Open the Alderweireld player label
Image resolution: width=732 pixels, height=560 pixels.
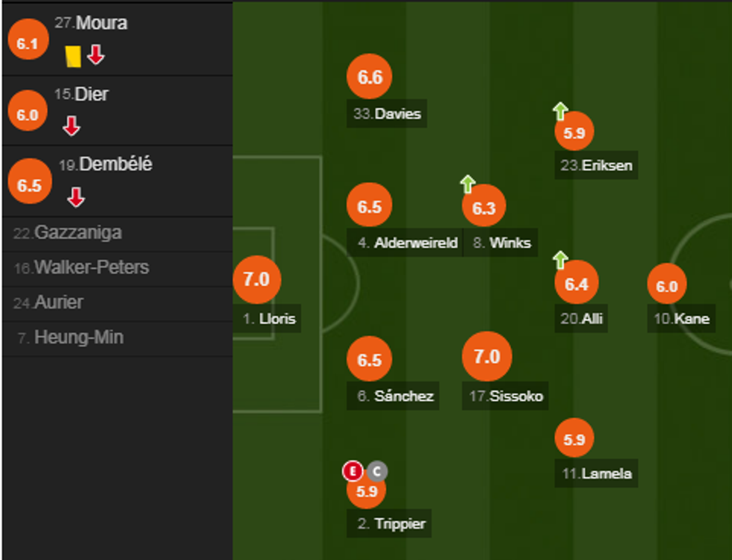click(407, 243)
